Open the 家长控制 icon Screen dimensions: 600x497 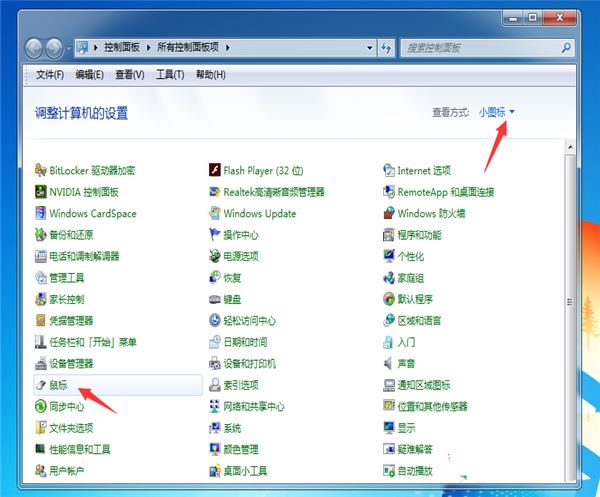pyautogui.click(x=40, y=299)
